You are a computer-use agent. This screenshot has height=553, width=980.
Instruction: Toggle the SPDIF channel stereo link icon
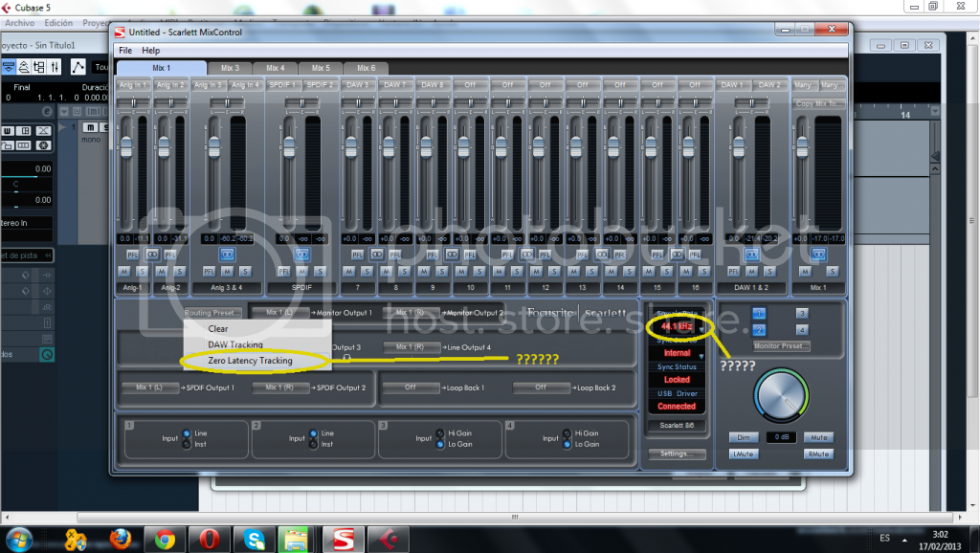click(x=301, y=254)
